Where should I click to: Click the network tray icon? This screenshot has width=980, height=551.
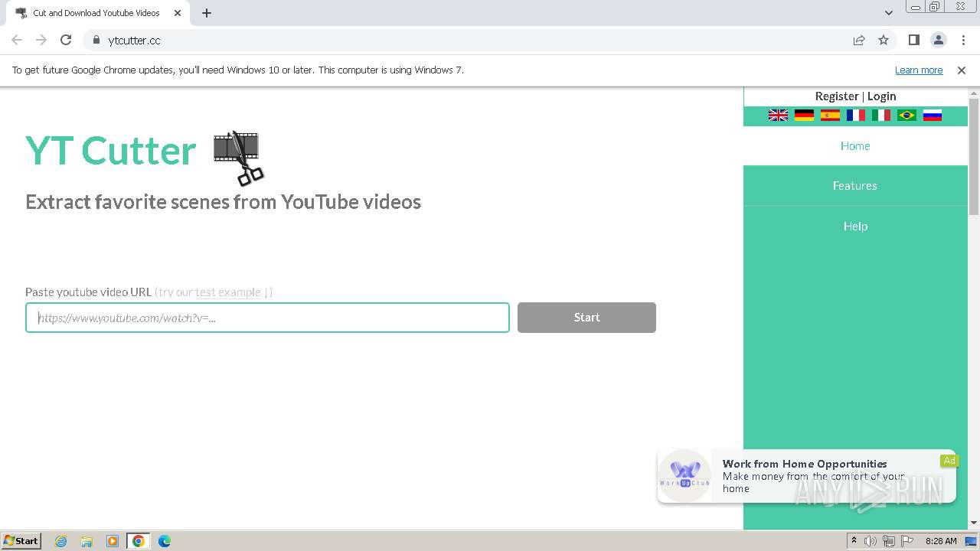(x=888, y=541)
